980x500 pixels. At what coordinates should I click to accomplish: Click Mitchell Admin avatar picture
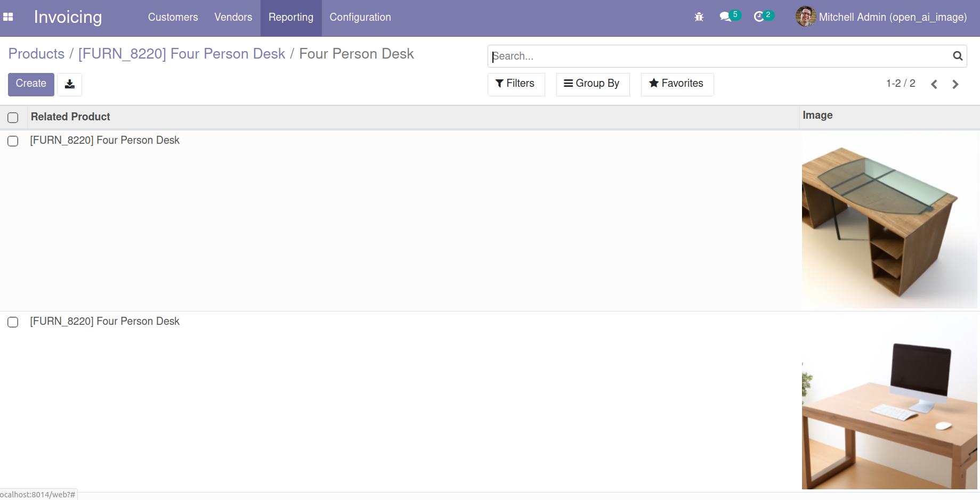pos(806,17)
